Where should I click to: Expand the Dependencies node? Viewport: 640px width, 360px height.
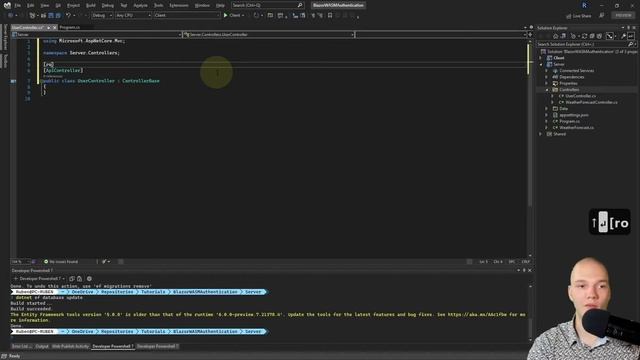pyautogui.click(x=547, y=77)
